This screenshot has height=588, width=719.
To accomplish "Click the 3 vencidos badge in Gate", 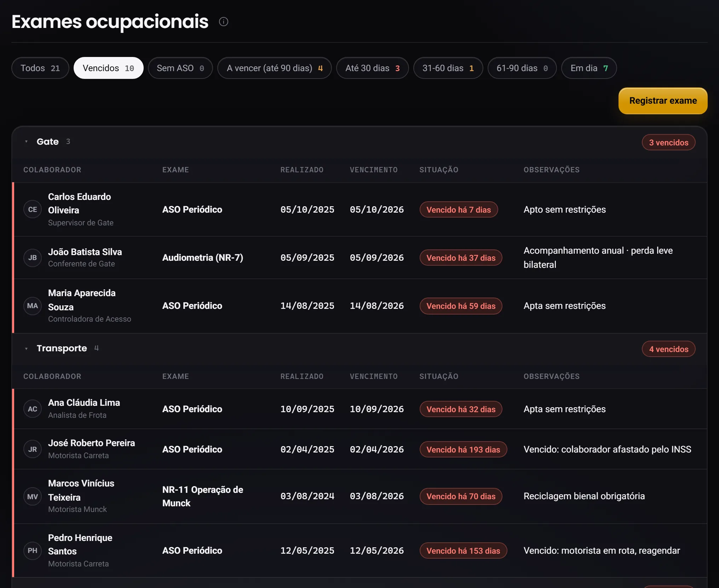I will point(668,143).
